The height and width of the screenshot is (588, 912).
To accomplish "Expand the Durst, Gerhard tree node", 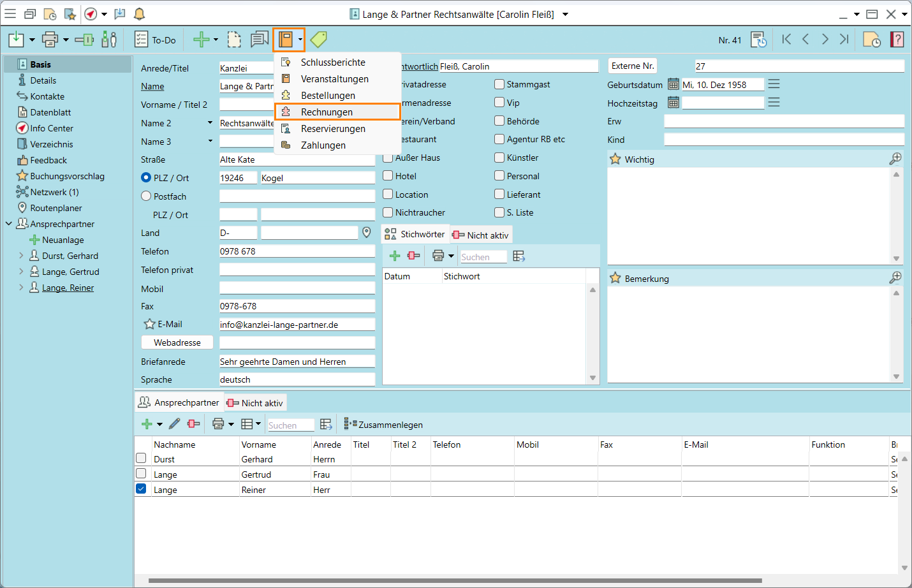I will (21, 256).
